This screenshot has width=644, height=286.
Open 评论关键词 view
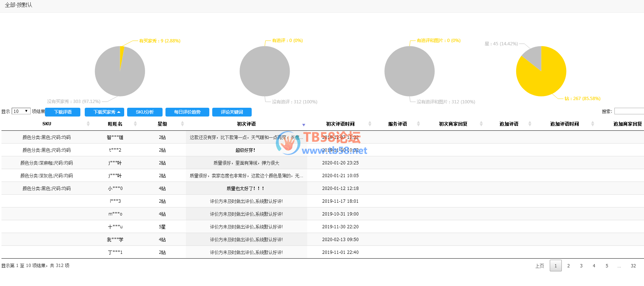point(232,112)
